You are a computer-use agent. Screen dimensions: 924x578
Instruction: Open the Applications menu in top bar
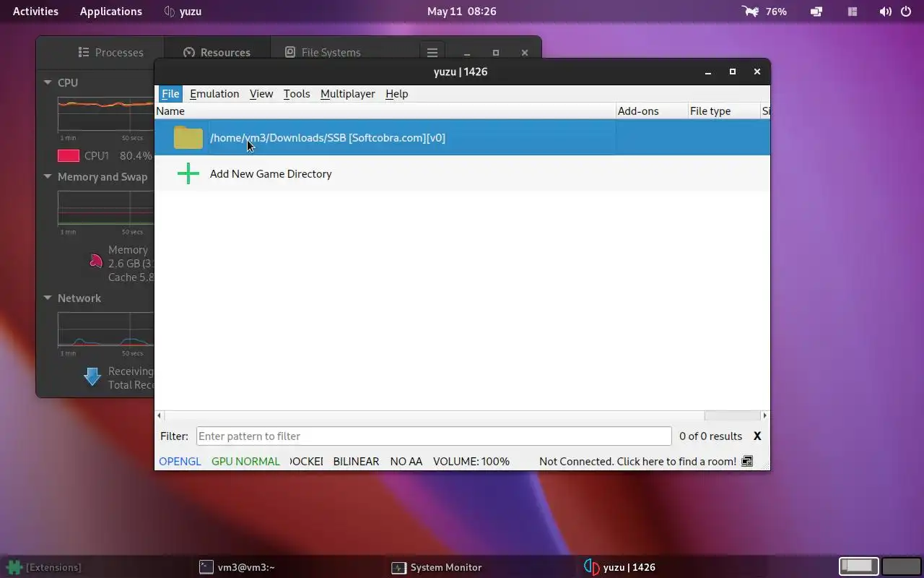[x=111, y=12]
